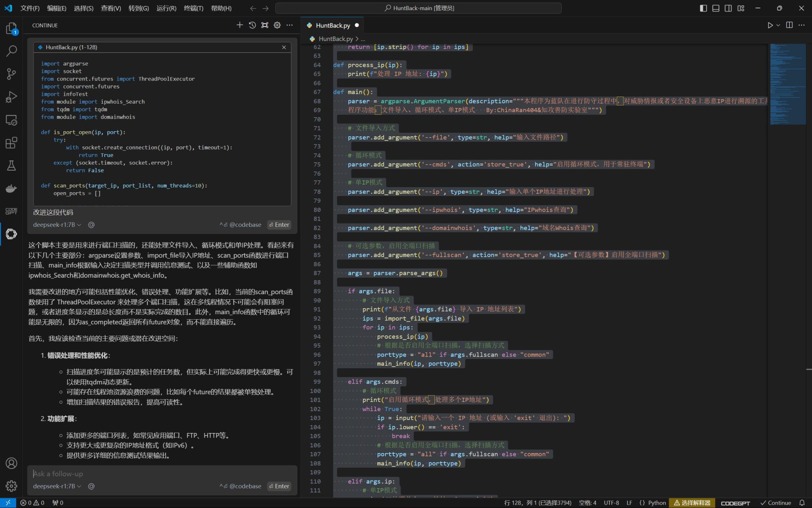Open Python language mode selector

pyautogui.click(x=656, y=503)
